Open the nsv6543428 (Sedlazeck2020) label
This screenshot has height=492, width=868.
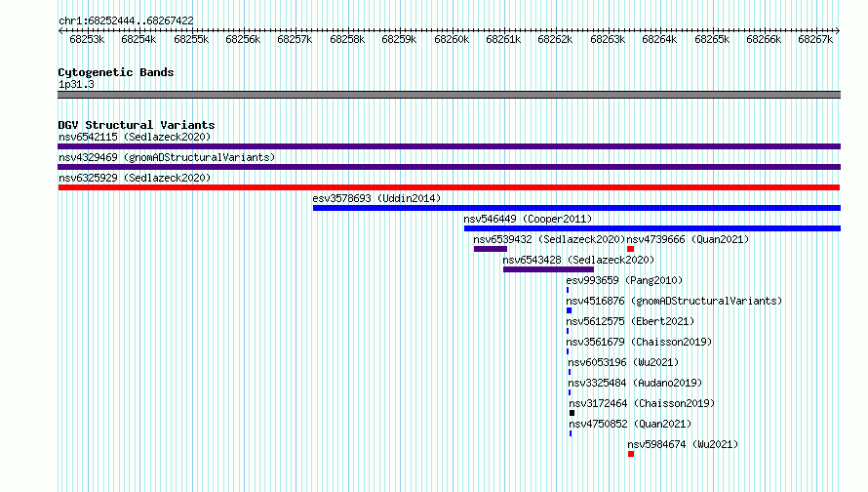point(578,260)
